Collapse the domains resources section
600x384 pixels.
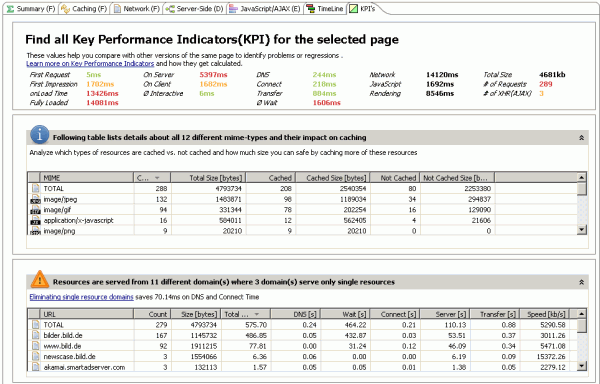[581, 282]
